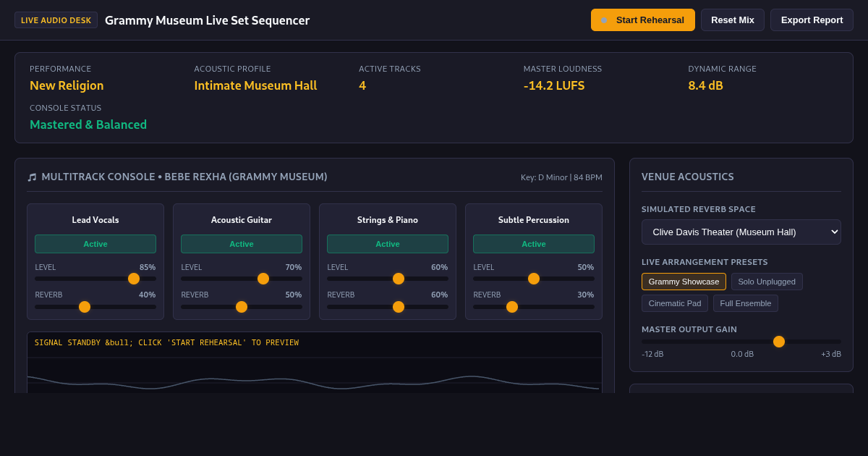The image size is (868, 456).
Task: Click the Start Rehearsal button
Action: click(643, 20)
